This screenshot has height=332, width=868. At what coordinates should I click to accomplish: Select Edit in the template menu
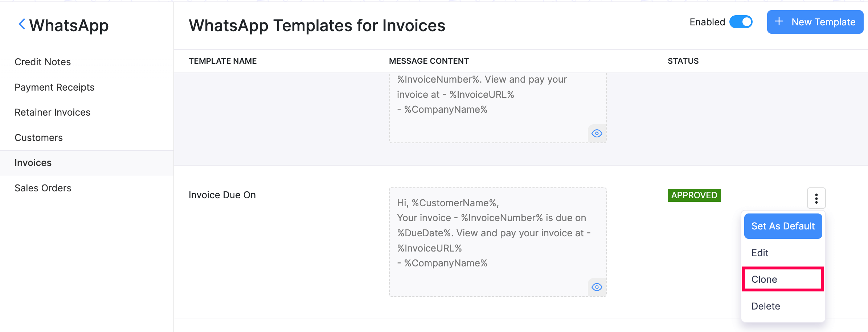(760, 253)
